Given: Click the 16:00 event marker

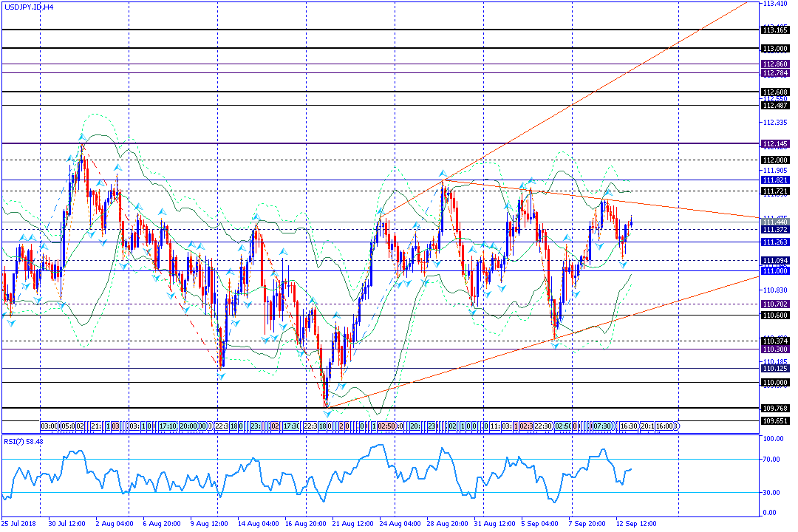Looking at the screenshot, I should [664, 426].
